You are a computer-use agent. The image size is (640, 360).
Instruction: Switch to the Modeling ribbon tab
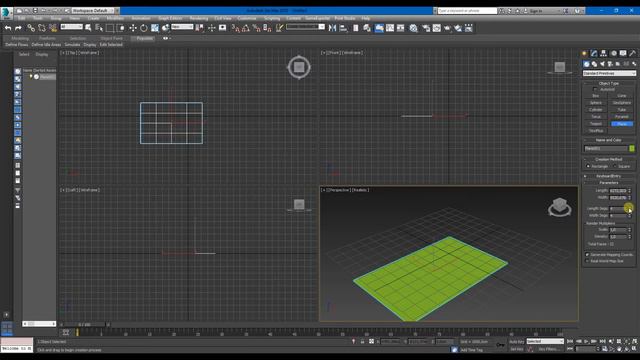pyautogui.click(x=20, y=38)
